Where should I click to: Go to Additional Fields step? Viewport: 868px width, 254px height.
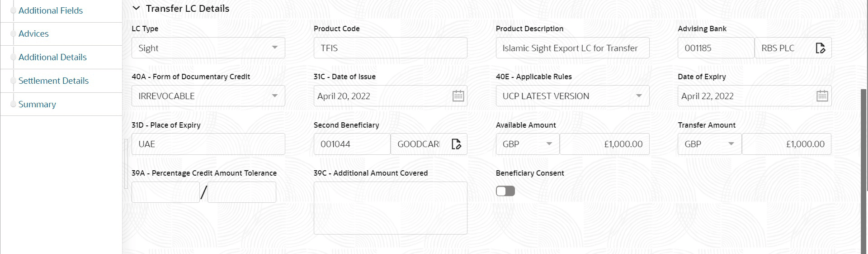[x=51, y=10]
